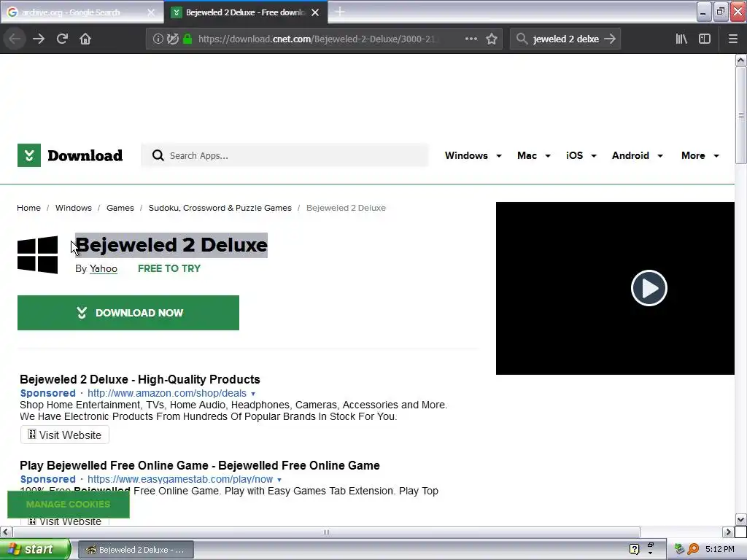Click the network tray icon
The height and width of the screenshot is (560, 747).
(x=679, y=549)
